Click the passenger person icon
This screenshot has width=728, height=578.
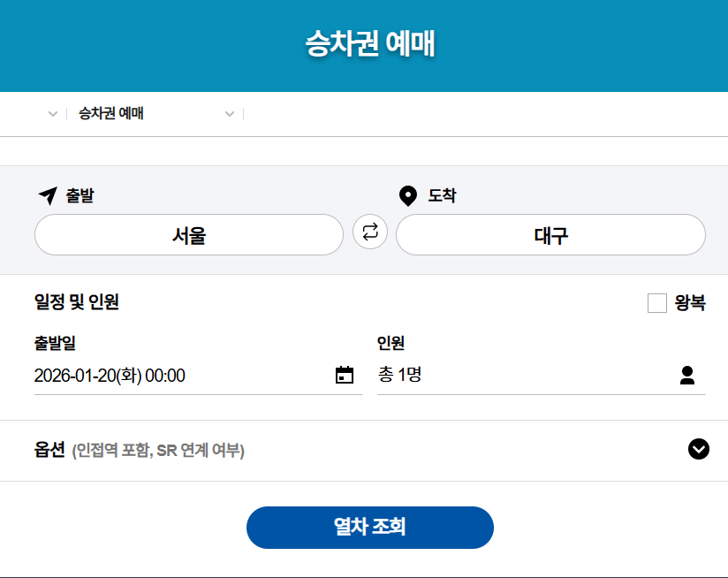(687, 376)
